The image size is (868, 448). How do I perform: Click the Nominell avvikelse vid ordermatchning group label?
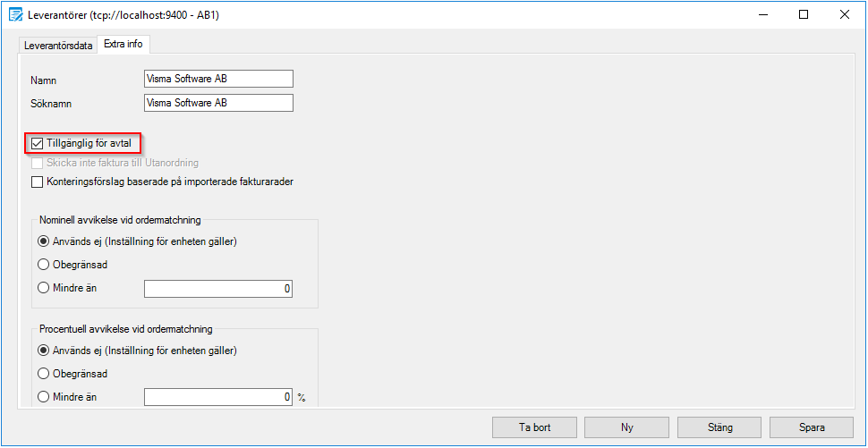[120, 220]
